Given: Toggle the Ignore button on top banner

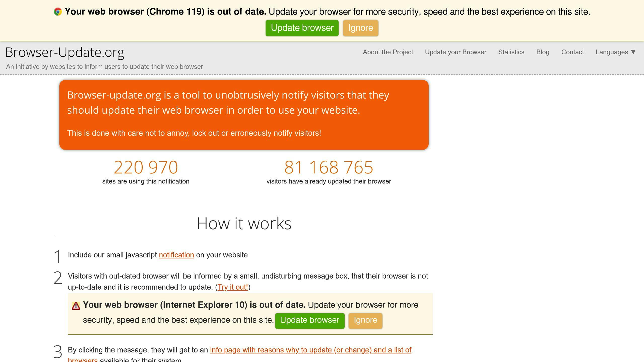Looking at the screenshot, I should tap(360, 28).
